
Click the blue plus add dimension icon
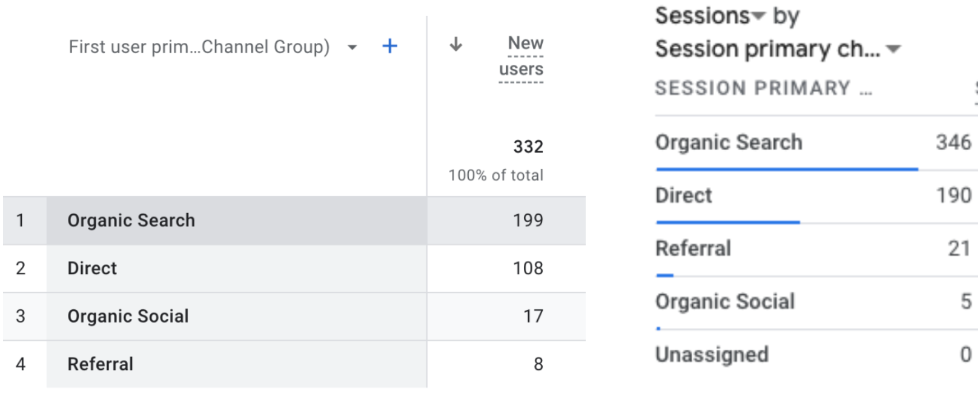(x=390, y=46)
